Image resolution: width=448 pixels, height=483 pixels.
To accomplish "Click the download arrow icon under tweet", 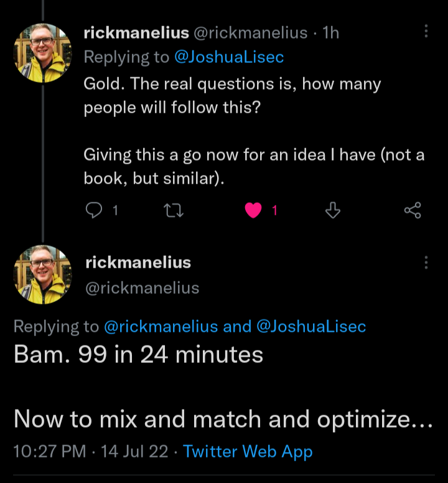I will pos(333,211).
